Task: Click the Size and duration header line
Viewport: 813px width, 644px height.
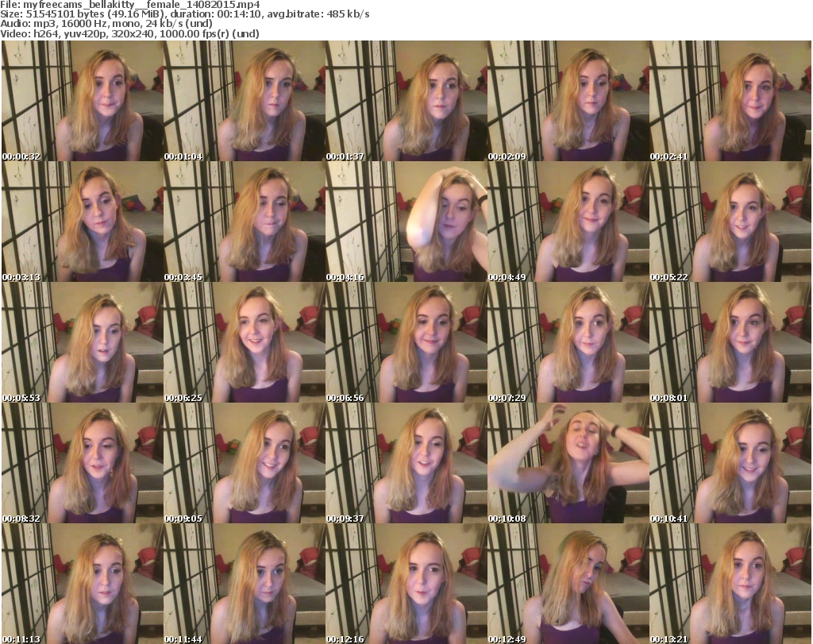Action: 185,14
